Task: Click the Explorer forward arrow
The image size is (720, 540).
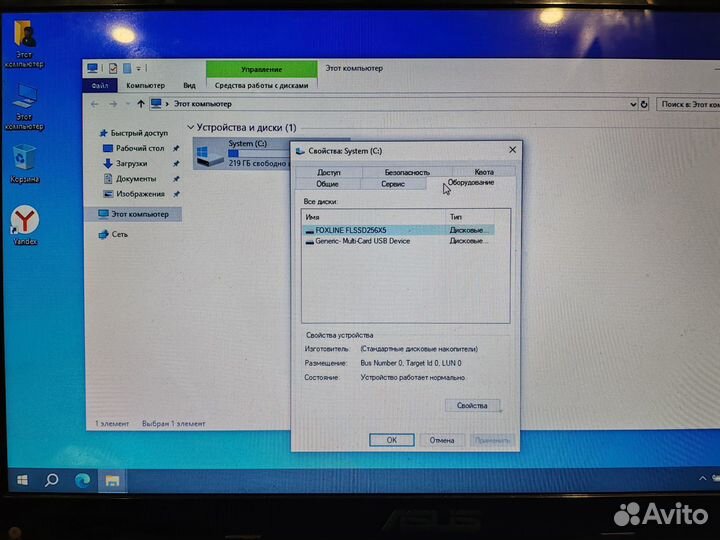Action: (113, 104)
